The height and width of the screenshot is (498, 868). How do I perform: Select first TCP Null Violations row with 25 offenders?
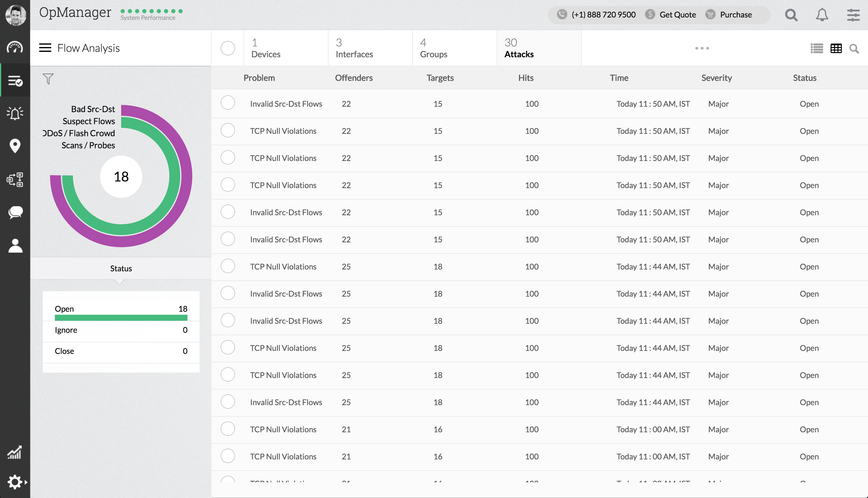click(x=228, y=266)
